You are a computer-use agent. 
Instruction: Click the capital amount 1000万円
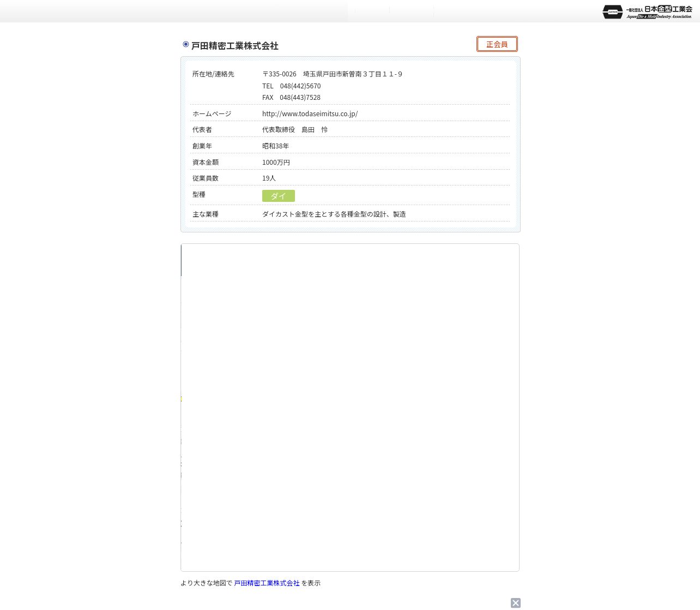276,163
